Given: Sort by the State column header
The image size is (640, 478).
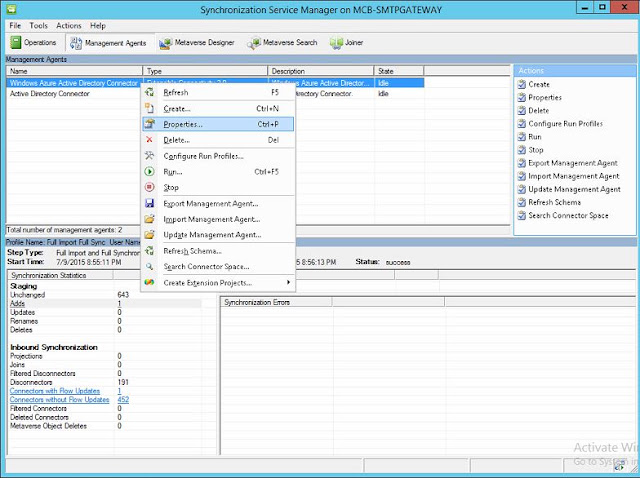Looking at the screenshot, I should tap(399, 71).
